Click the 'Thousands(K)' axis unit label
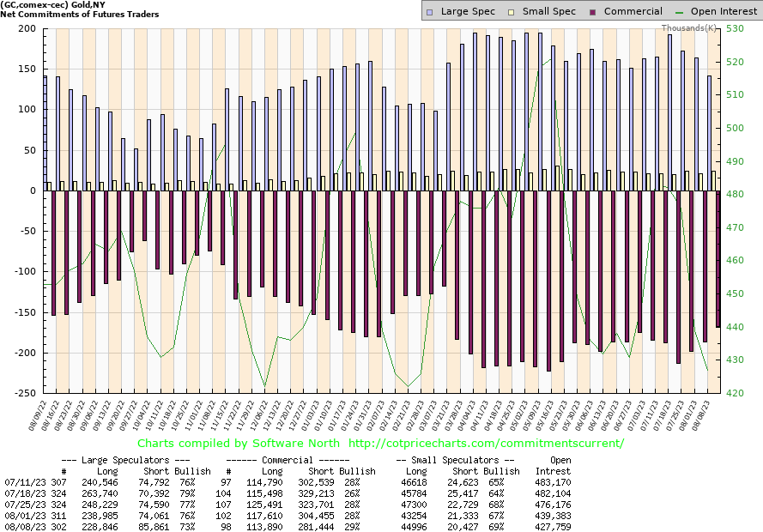 689,27
